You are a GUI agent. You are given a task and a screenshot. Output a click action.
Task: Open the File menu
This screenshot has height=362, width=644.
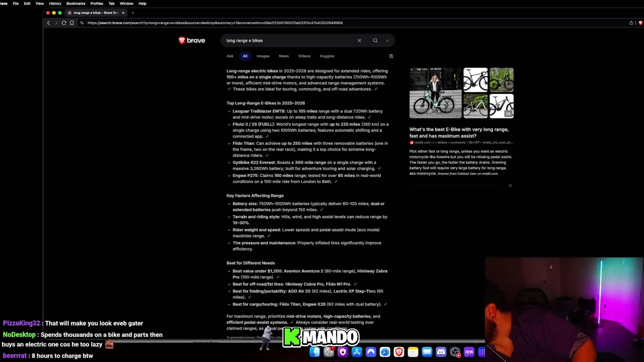[x=16, y=4]
